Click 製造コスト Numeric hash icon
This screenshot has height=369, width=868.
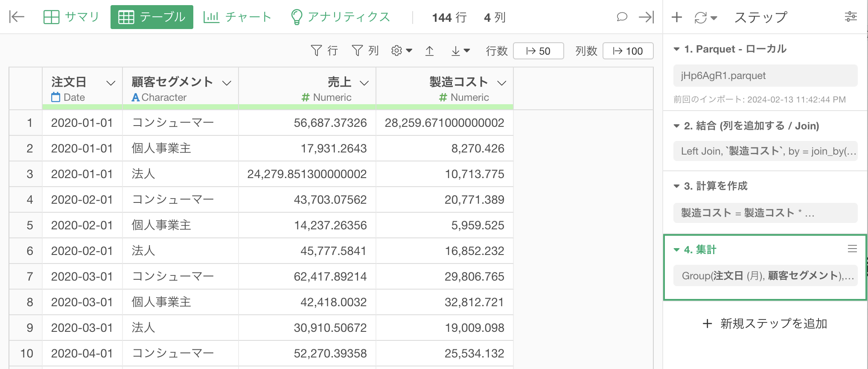tap(443, 98)
